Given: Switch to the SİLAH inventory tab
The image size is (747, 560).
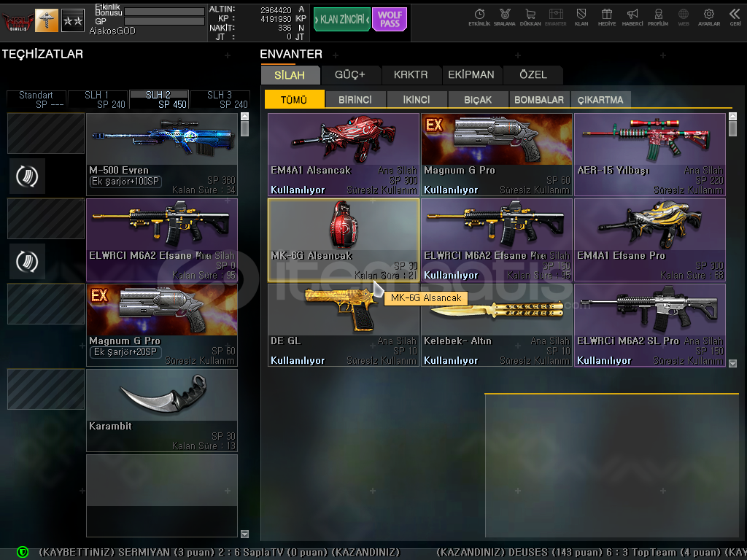Looking at the screenshot, I should (x=290, y=75).
